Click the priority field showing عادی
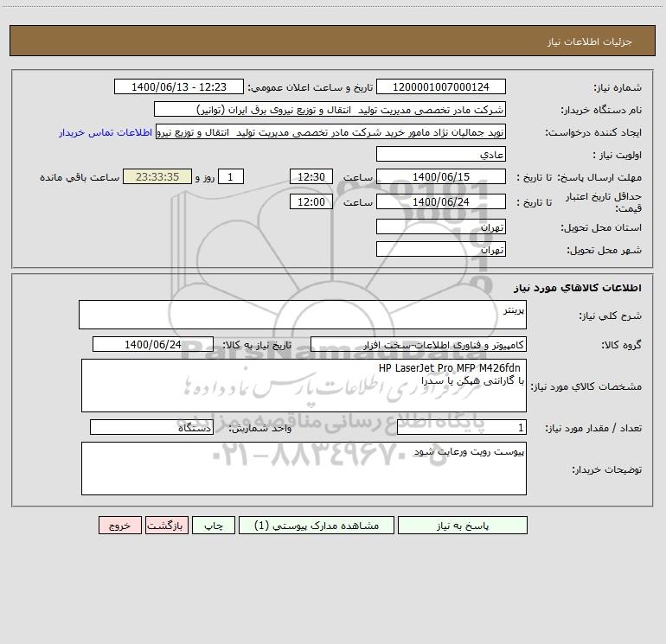 pos(441,154)
